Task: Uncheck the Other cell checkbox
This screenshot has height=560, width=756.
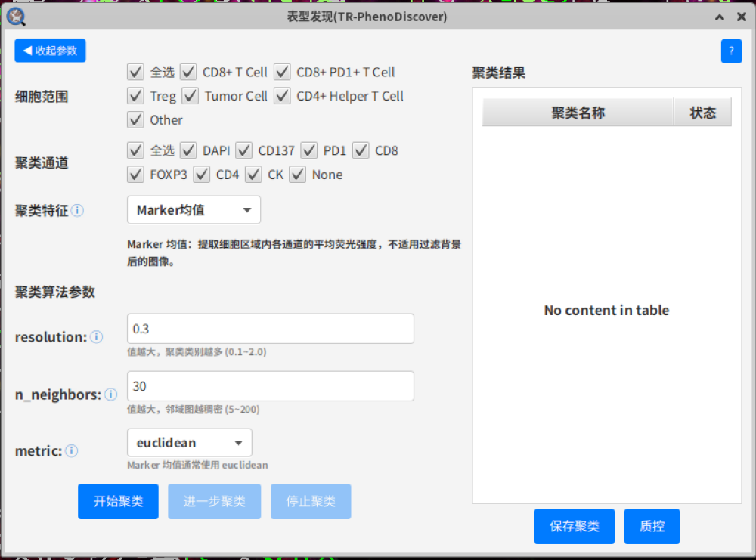Action: (x=135, y=120)
